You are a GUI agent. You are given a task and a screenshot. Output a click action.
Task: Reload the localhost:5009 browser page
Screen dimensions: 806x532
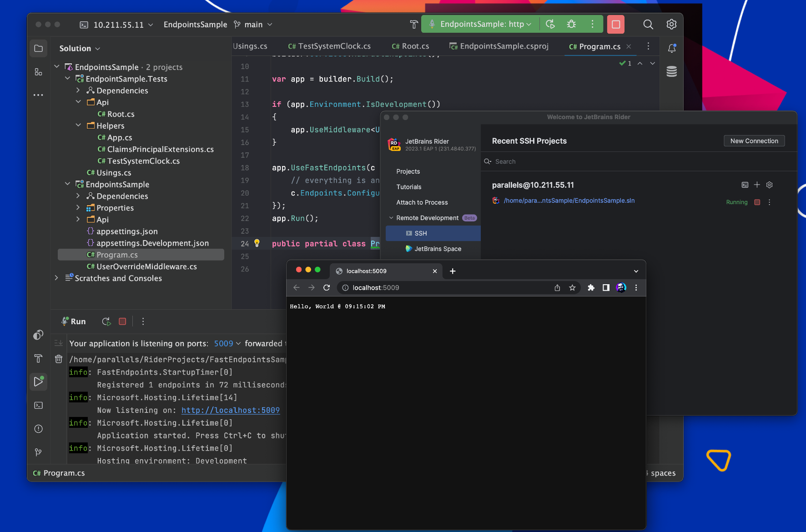(327, 288)
